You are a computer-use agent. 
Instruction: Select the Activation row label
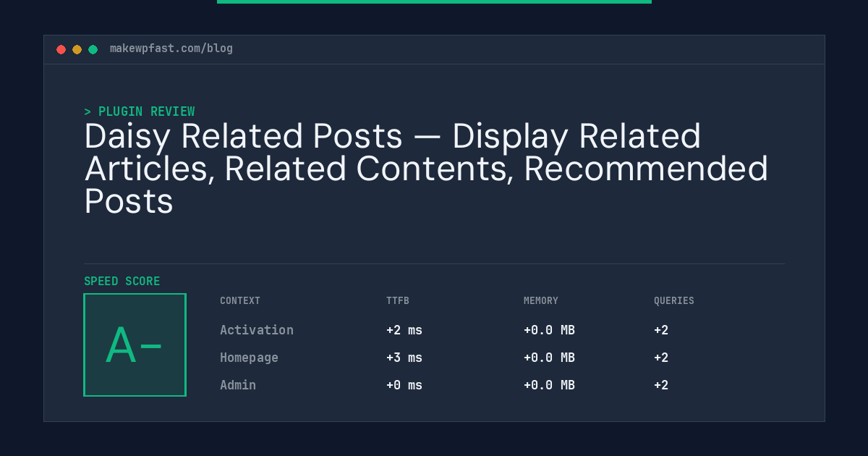(x=257, y=330)
